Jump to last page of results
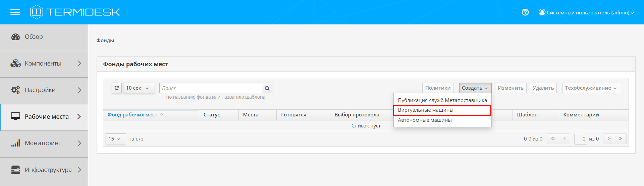Viewport: 644px width, 186px height. point(620,139)
